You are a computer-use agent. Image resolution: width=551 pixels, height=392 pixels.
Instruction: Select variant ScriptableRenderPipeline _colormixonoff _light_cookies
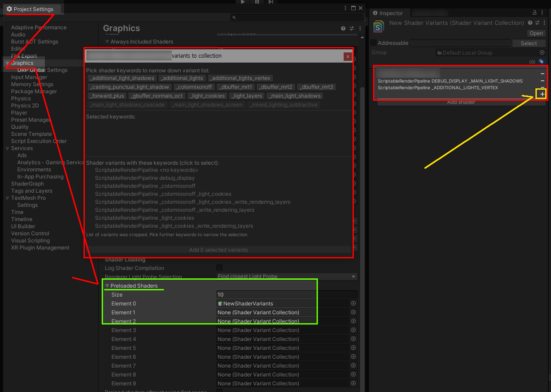click(x=163, y=194)
